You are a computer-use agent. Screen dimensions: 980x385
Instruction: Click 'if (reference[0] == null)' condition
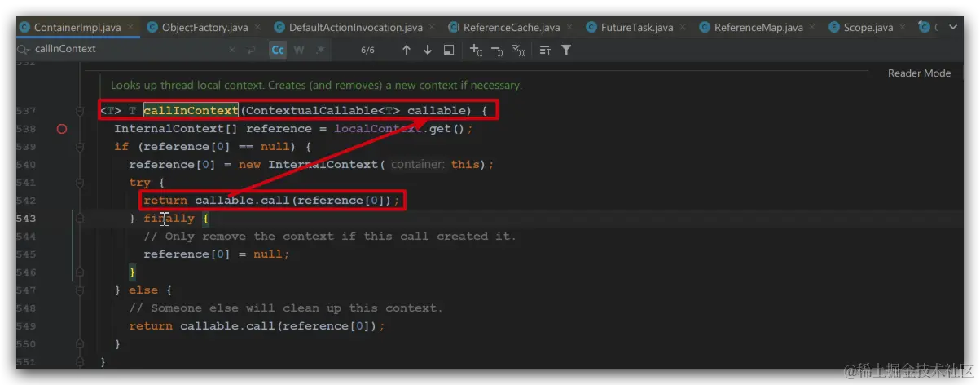[206, 147]
